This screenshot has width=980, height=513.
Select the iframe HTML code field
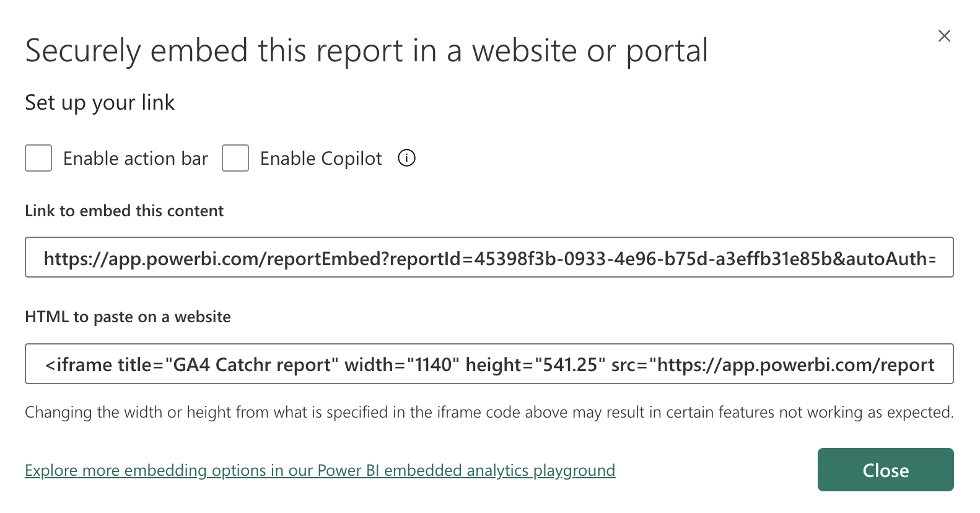(x=489, y=364)
